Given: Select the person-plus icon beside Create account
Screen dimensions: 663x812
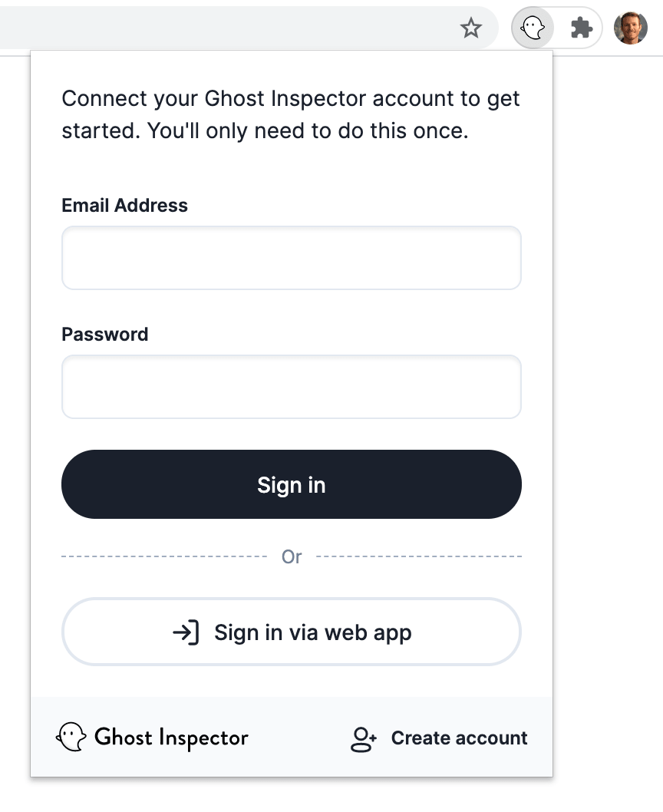Looking at the screenshot, I should (361, 738).
